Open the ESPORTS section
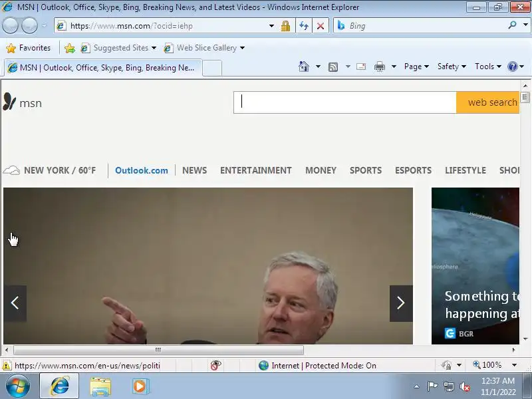Viewport: 532px width, 399px height. (x=413, y=170)
